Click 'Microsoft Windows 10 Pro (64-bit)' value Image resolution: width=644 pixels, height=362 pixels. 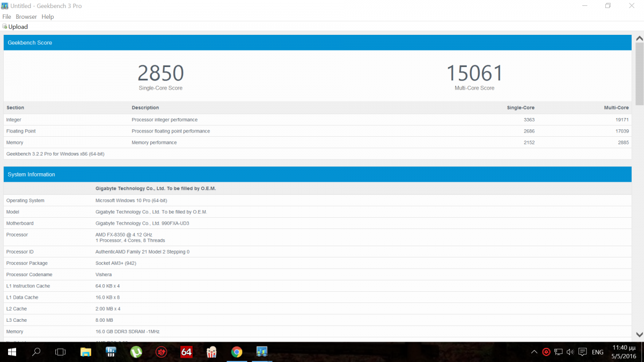pyautogui.click(x=131, y=201)
